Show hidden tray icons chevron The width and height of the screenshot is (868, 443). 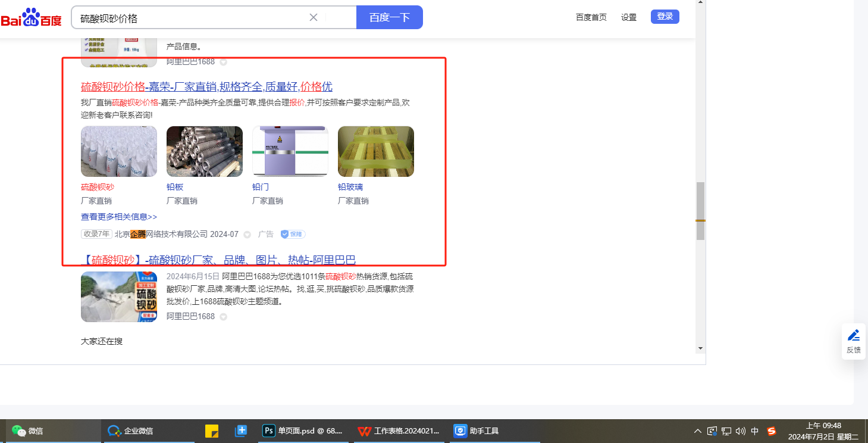pos(698,431)
